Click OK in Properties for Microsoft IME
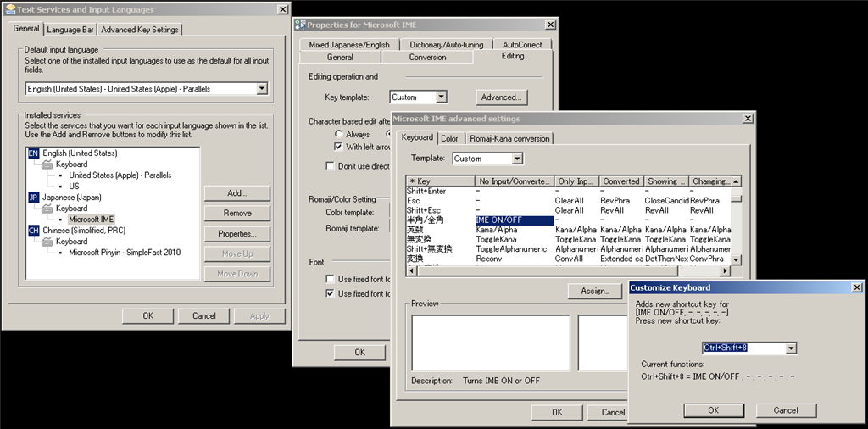Screen dimensions: 868x429 [359, 352]
